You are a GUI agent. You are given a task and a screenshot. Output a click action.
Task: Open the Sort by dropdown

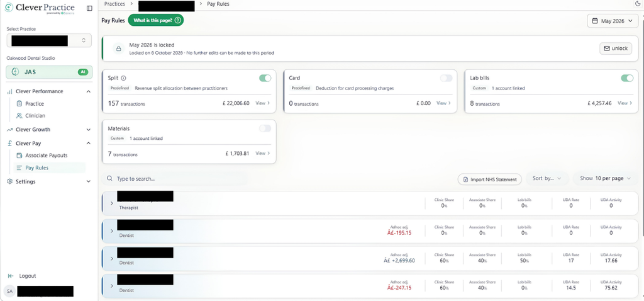pos(547,178)
